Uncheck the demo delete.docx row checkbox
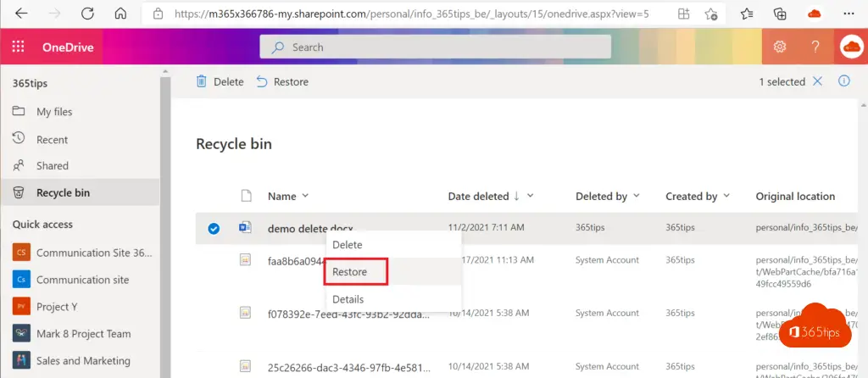The image size is (868, 378). (x=213, y=228)
